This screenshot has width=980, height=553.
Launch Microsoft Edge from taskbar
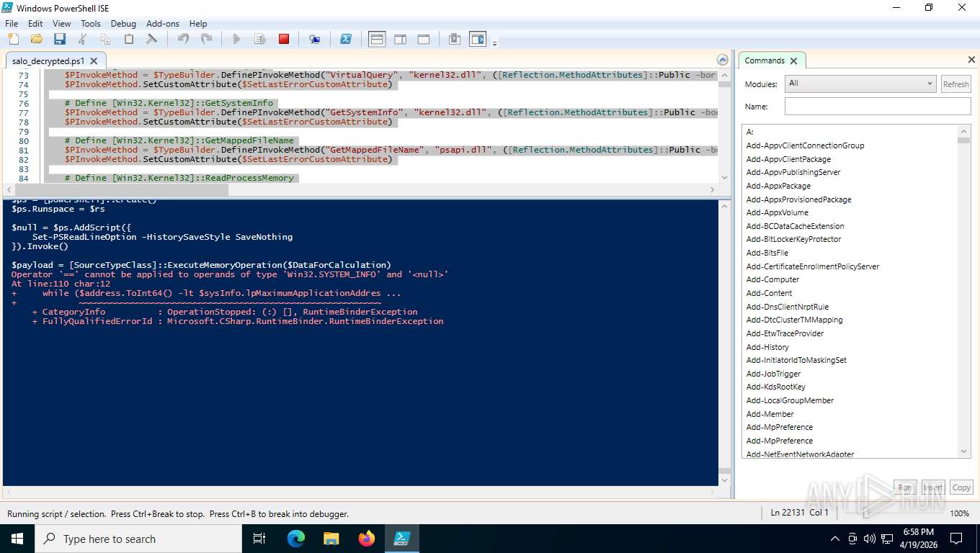[295, 539]
